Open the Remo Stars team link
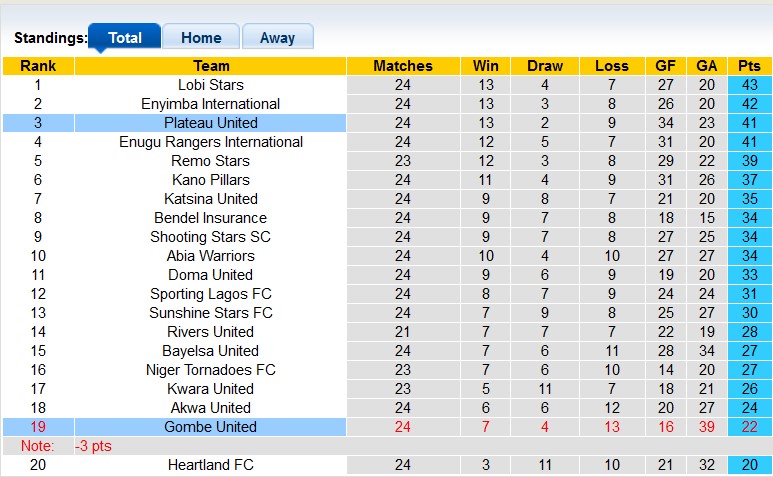 click(x=210, y=161)
